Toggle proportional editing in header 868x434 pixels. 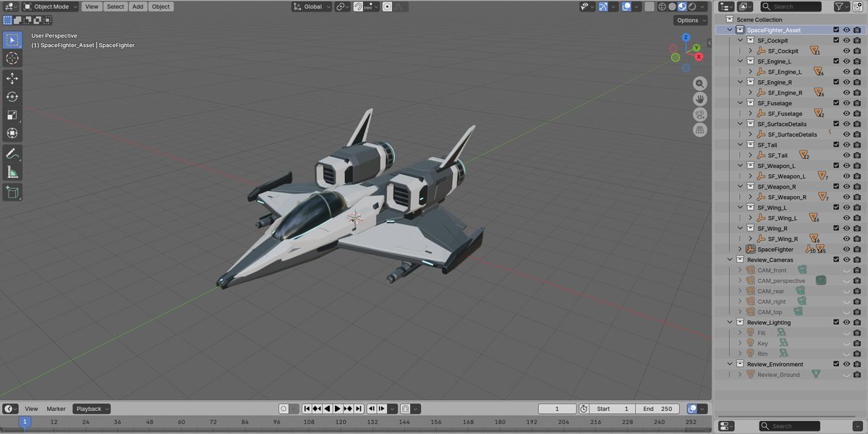click(x=388, y=7)
